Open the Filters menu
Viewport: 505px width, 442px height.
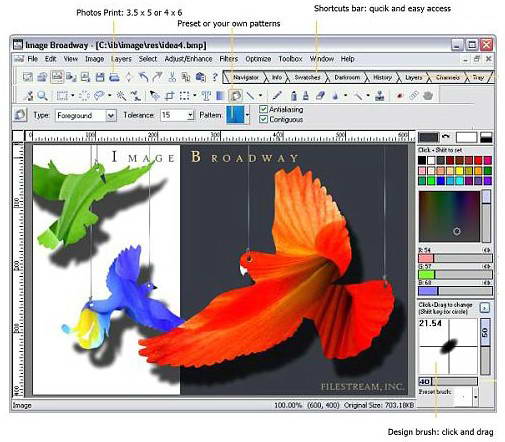click(229, 59)
